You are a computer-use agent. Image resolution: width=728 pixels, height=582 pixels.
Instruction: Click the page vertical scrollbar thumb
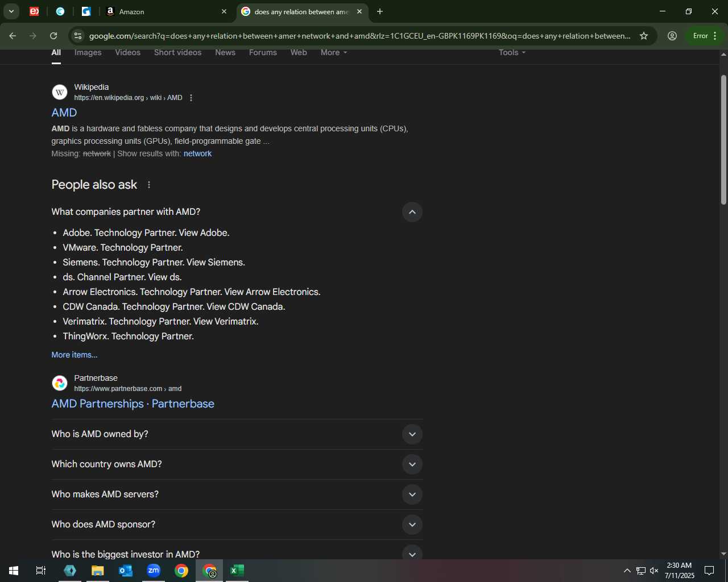(x=723, y=139)
